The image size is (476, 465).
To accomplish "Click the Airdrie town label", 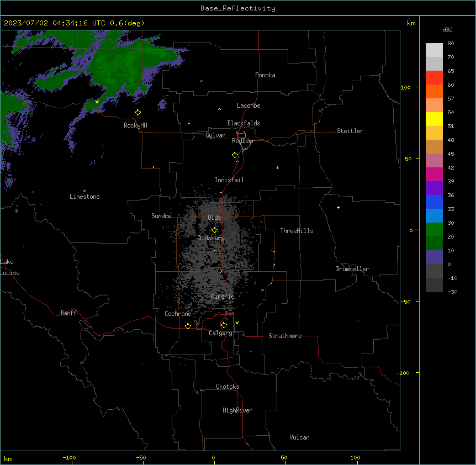I will click(x=223, y=297).
